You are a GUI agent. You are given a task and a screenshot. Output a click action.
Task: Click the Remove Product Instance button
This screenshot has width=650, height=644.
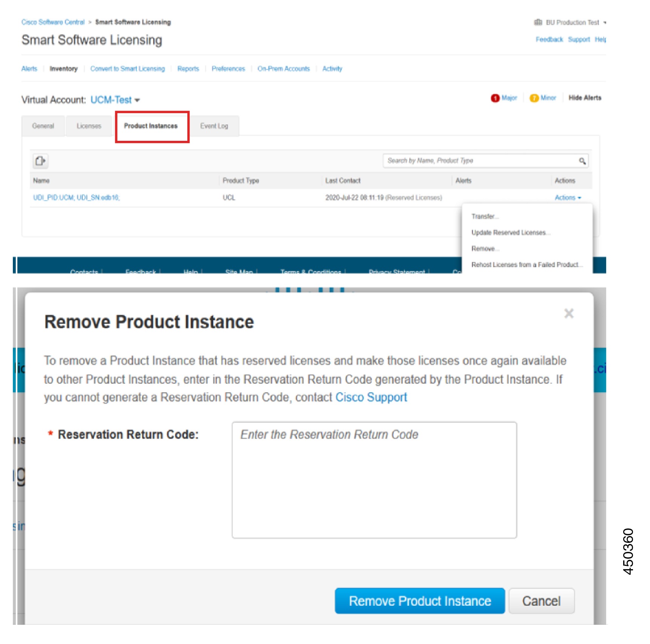click(420, 601)
